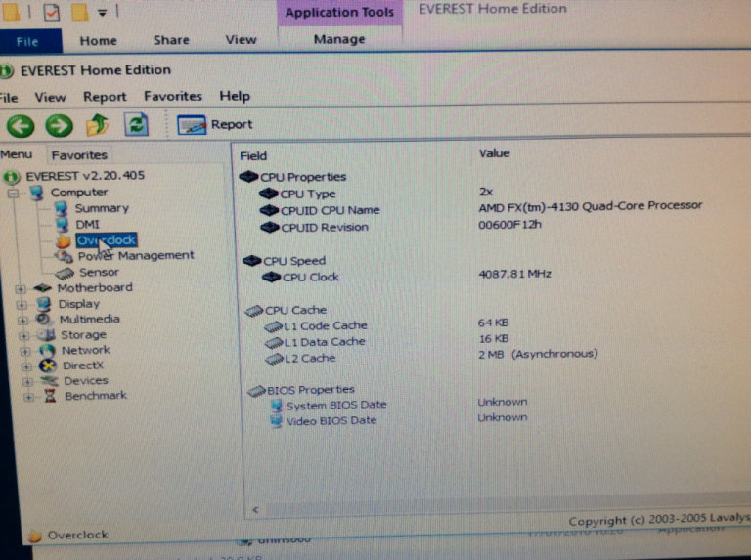Switch to the Favorites tab
Viewport: 751px width, 560px height.
79,154
